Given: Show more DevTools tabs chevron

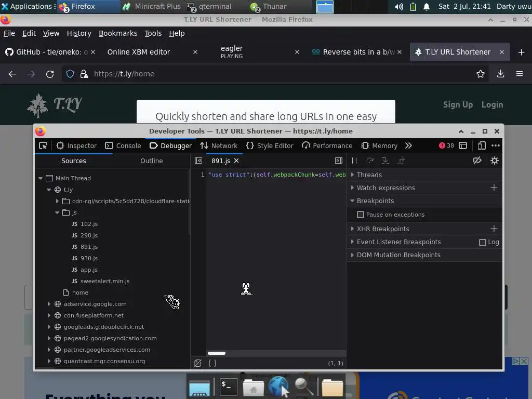Looking at the screenshot, I should coord(408,145).
